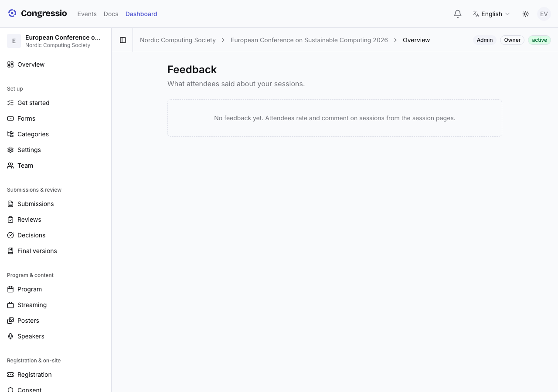This screenshot has width=558, height=392.
Task: Click the Program & content section header
Action: (x=30, y=275)
